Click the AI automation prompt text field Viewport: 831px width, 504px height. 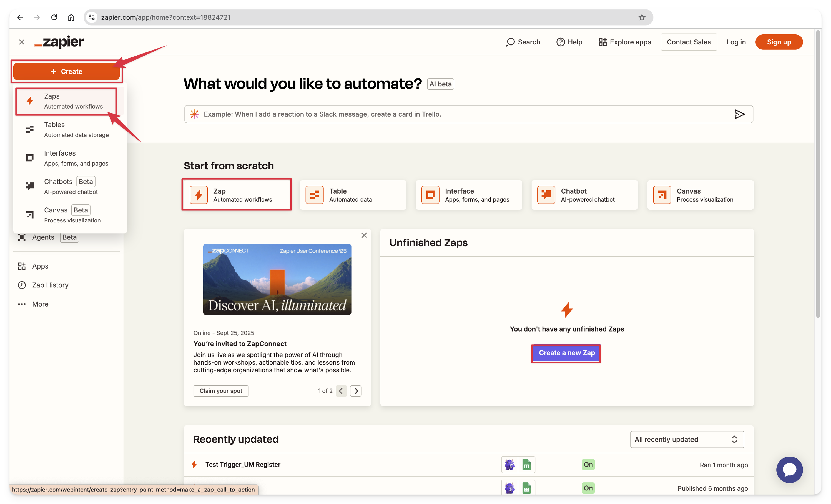point(468,114)
